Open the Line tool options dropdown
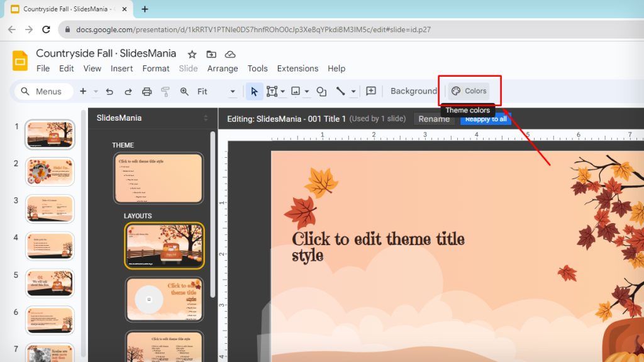This screenshot has width=644, height=362. [x=353, y=91]
